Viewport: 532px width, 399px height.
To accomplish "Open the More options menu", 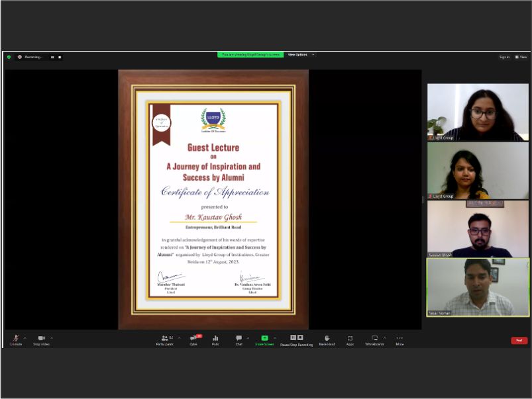I will click(399, 340).
